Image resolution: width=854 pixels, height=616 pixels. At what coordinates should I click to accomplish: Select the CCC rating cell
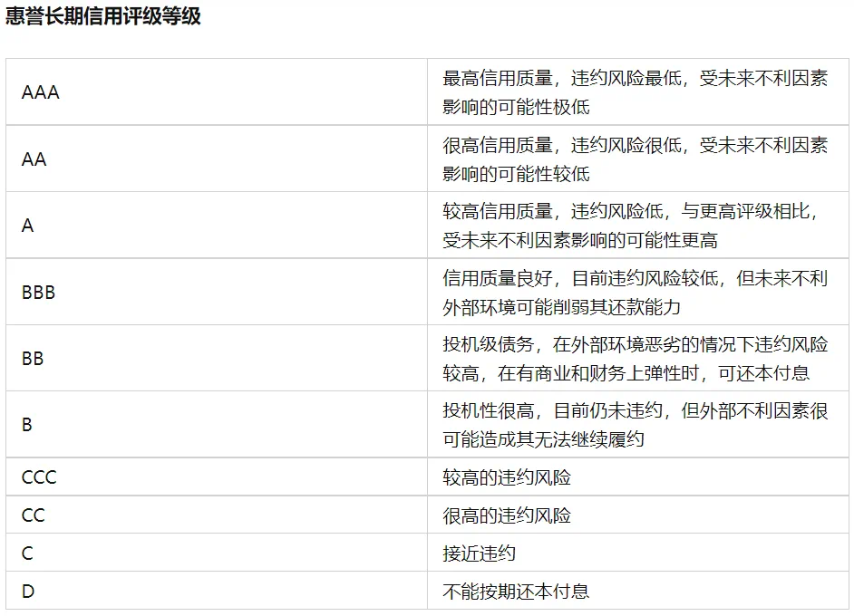pyautogui.click(x=217, y=476)
